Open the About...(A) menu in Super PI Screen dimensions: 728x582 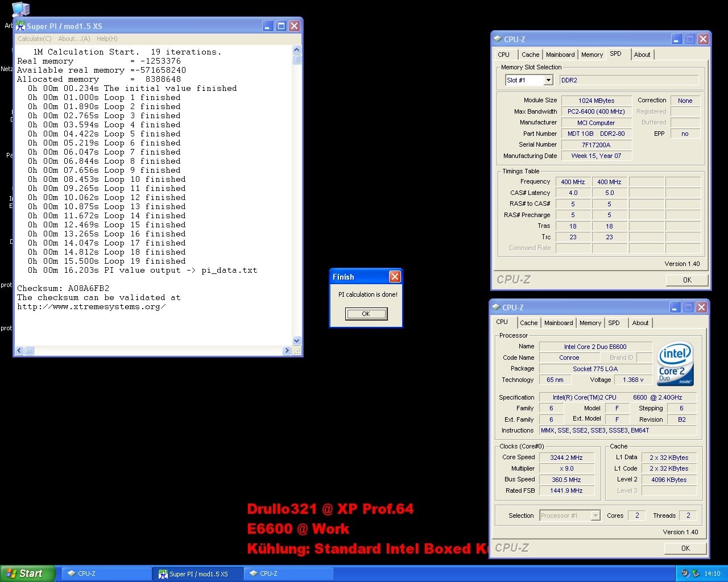point(74,39)
